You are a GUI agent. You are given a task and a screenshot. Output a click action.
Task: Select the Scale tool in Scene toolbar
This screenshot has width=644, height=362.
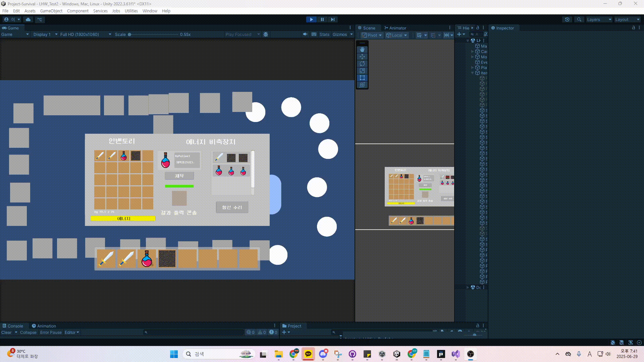(x=362, y=71)
